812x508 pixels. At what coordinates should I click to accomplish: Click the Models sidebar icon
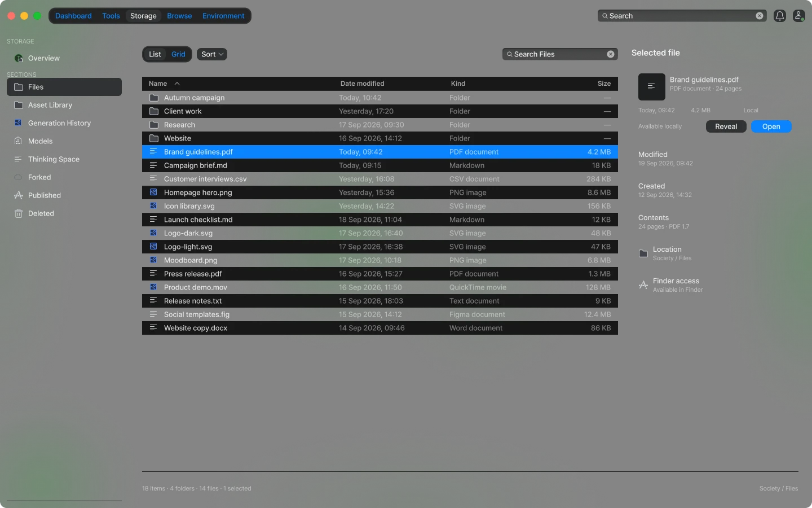pyautogui.click(x=19, y=141)
